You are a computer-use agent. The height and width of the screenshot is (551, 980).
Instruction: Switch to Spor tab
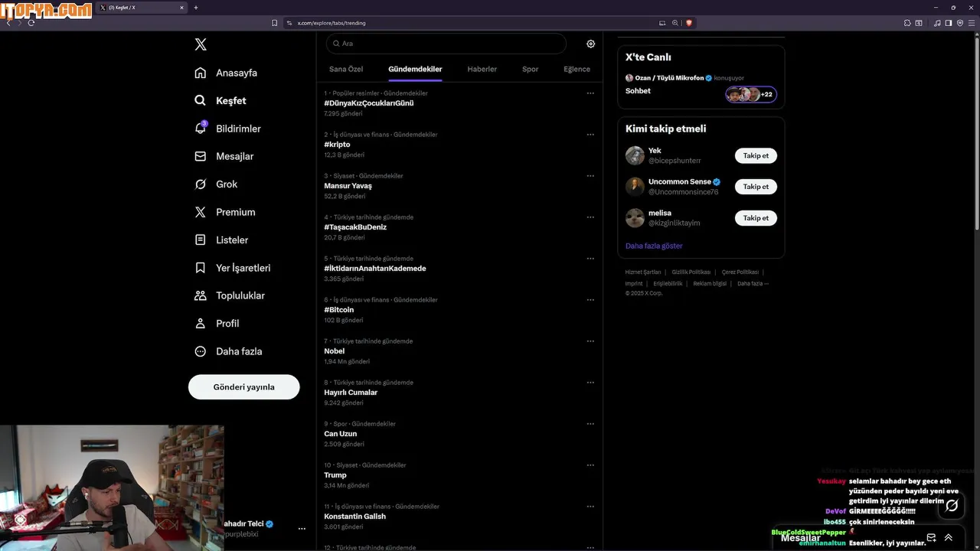click(531, 69)
